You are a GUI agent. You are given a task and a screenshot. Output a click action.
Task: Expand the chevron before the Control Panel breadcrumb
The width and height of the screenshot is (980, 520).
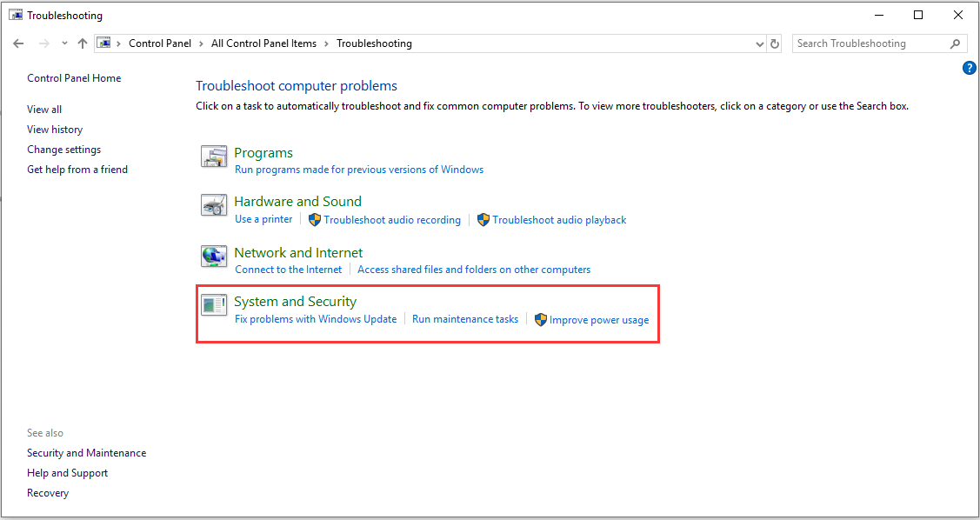[119, 43]
